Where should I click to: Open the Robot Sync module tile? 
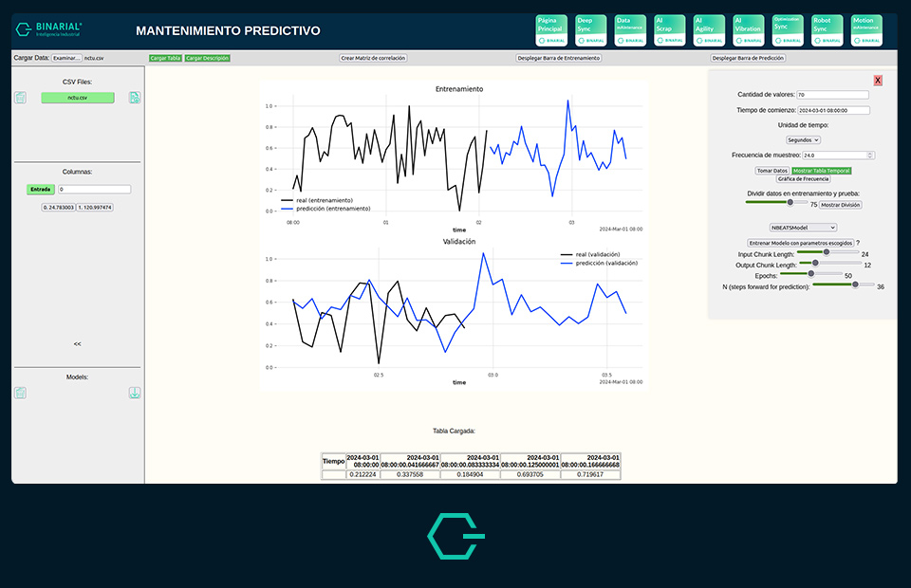(x=827, y=30)
